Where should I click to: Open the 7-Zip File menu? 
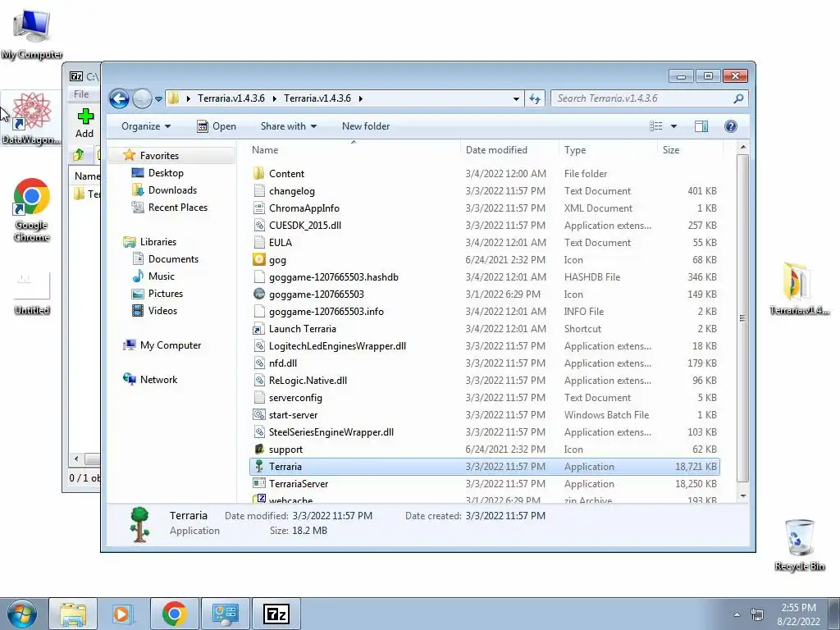pyautogui.click(x=81, y=94)
